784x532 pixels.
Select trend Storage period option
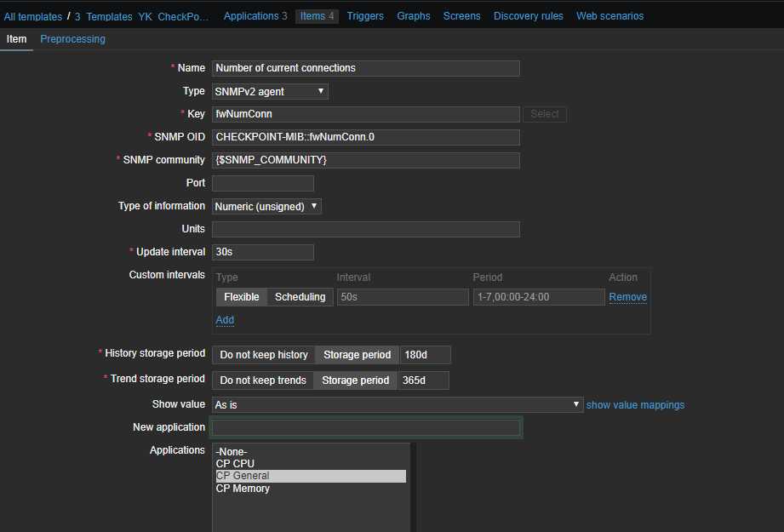[356, 380]
